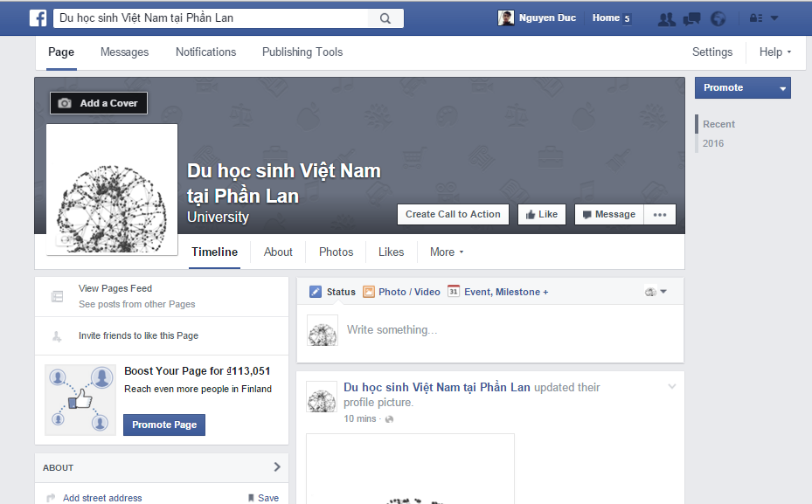The height and width of the screenshot is (504, 812).
Task: Switch to the Page tab
Action: pos(61,52)
